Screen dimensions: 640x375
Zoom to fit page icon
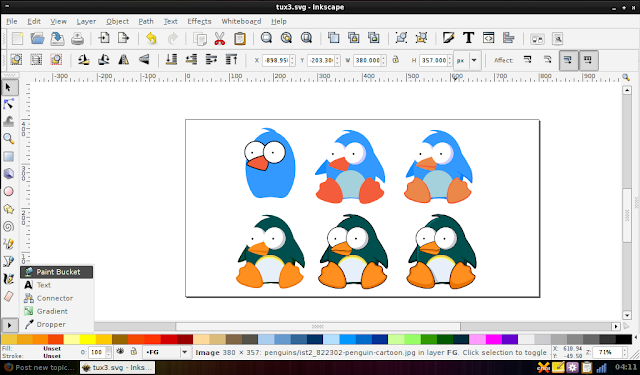pos(307,38)
